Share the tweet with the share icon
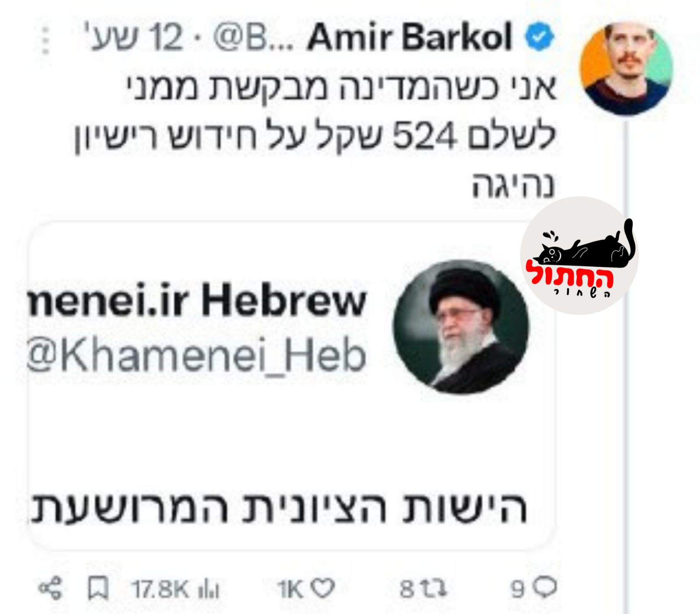700x614 pixels. click(x=51, y=589)
